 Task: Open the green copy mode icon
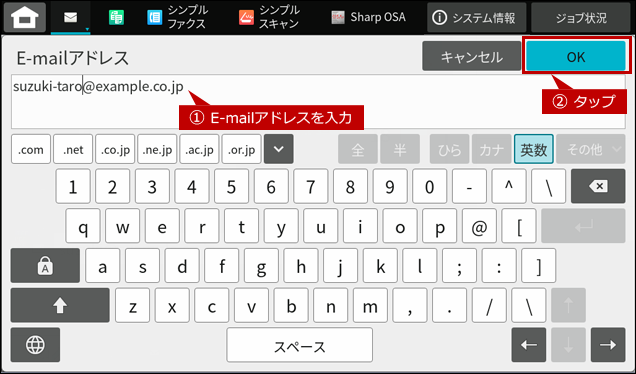[x=116, y=17]
